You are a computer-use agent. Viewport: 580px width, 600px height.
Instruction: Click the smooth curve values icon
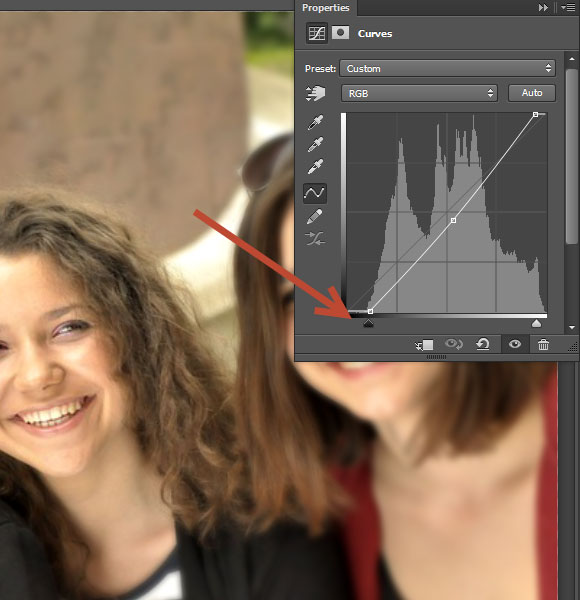point(315,238)
